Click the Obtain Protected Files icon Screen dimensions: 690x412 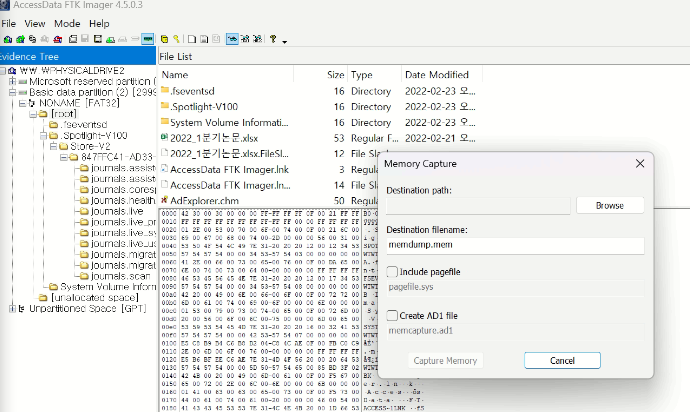click(164, 39)
